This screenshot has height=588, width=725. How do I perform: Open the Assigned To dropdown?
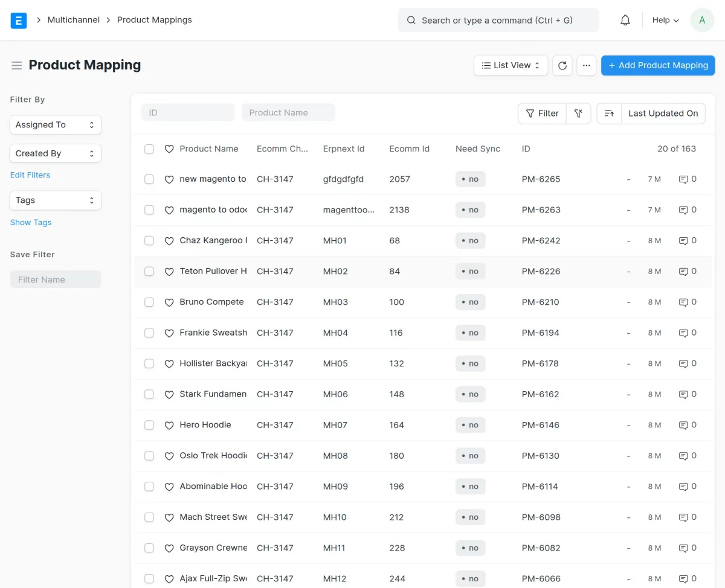tap(56, 125)
